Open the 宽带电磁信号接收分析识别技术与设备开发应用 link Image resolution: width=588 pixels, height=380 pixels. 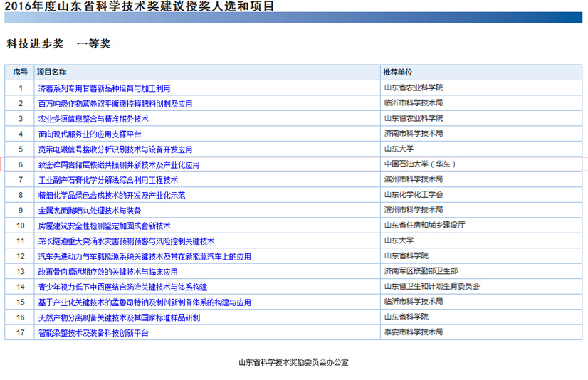115,149
